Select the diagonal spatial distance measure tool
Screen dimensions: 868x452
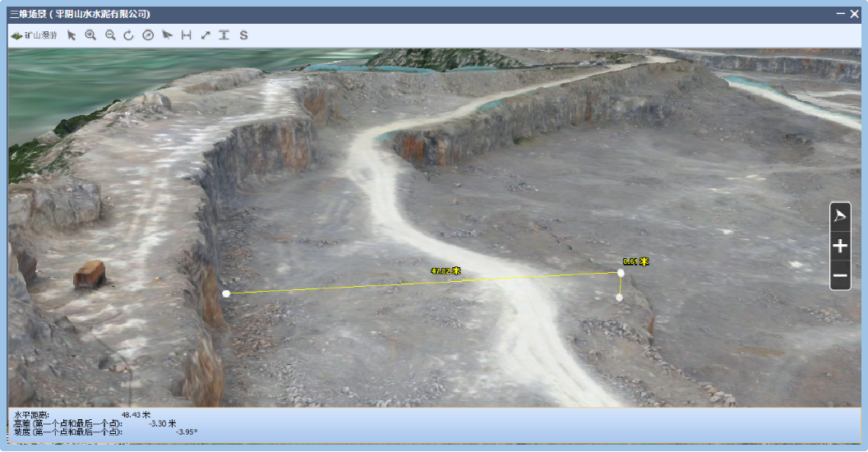pyautogui.click(x=205, y=35)
